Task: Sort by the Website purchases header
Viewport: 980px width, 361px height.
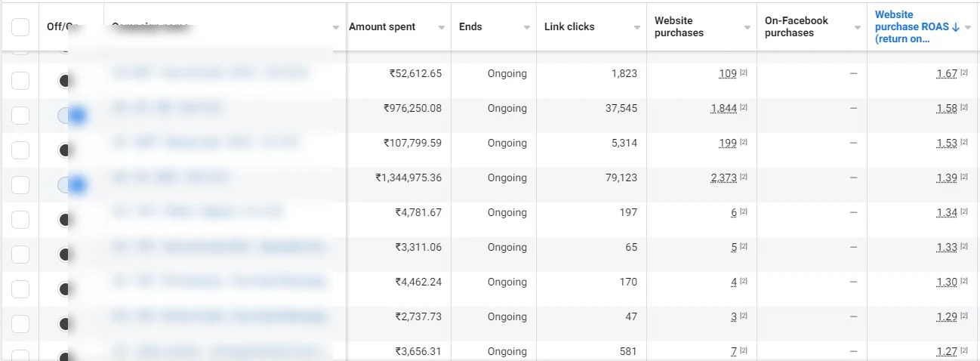Action: (x=679, y=26)
